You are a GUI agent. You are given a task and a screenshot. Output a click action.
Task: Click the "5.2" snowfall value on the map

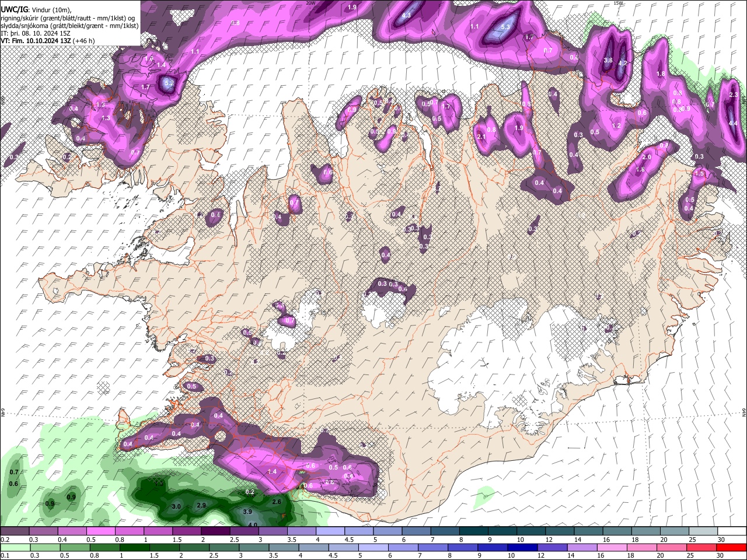169,83
